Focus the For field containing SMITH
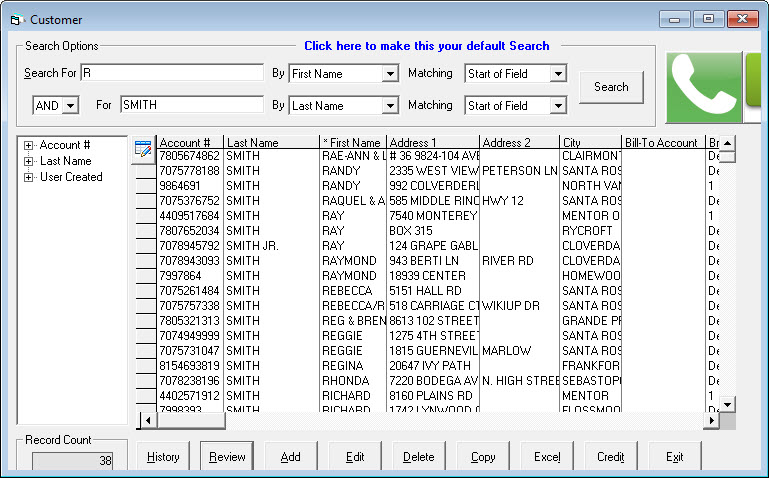 [x=192, y=105]
